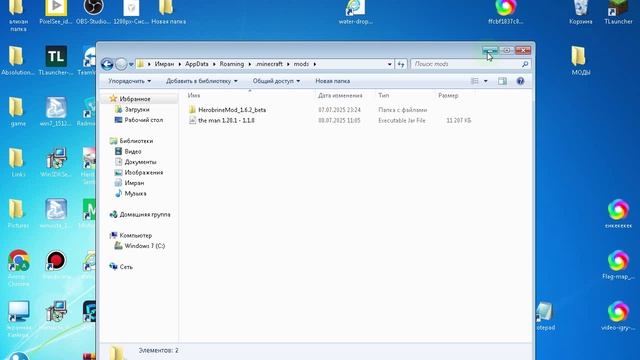Select the TLauncher- desktop icon with TL logo
Image resolution: width=640 pixels, height=360 pixels.
(56, 61)
